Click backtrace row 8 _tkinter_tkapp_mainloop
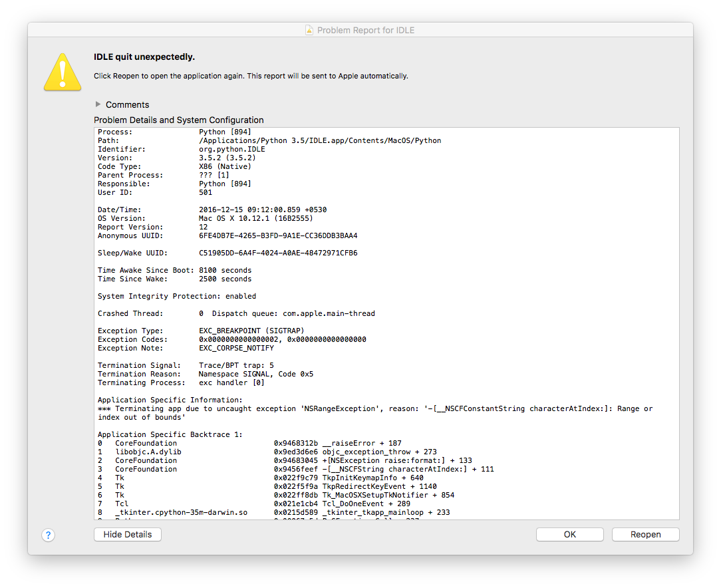Screen dimensions: 721x588 click(273, 512)
